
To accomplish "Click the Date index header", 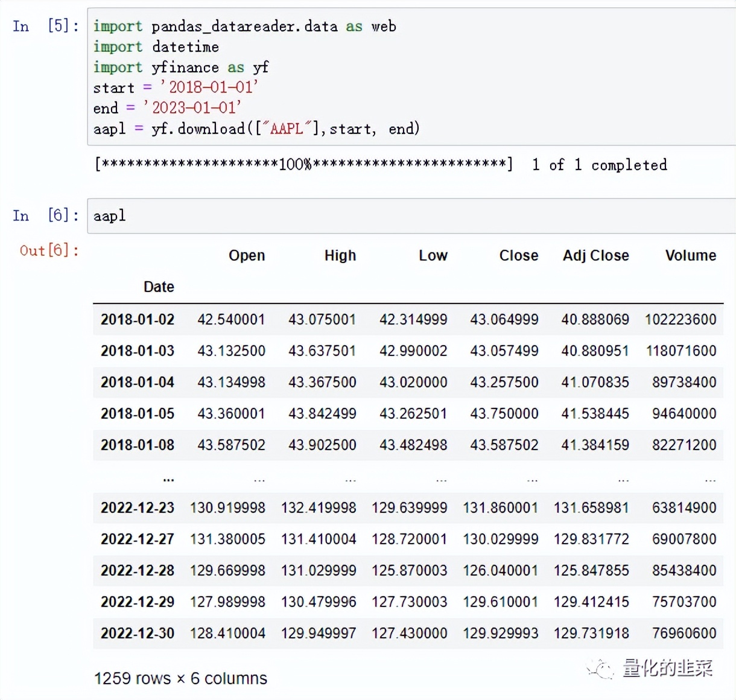I will tap(159, 287).
